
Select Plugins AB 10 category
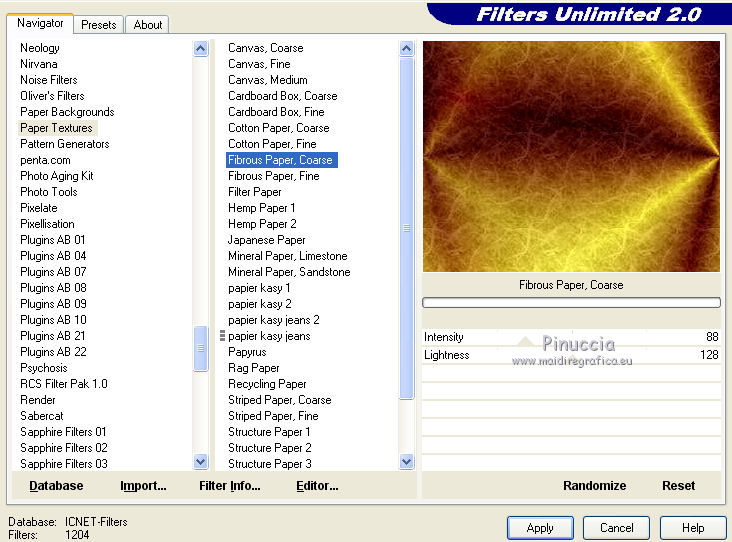coord(53,320)
